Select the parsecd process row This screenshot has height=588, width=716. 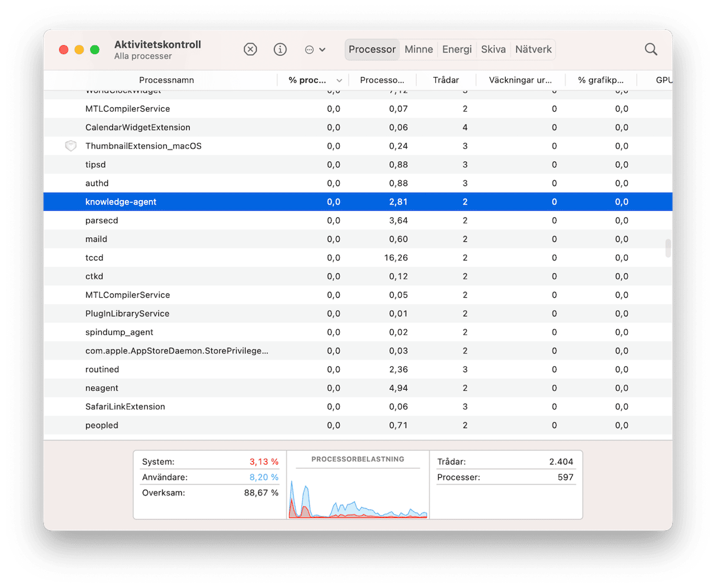(358, 221)
